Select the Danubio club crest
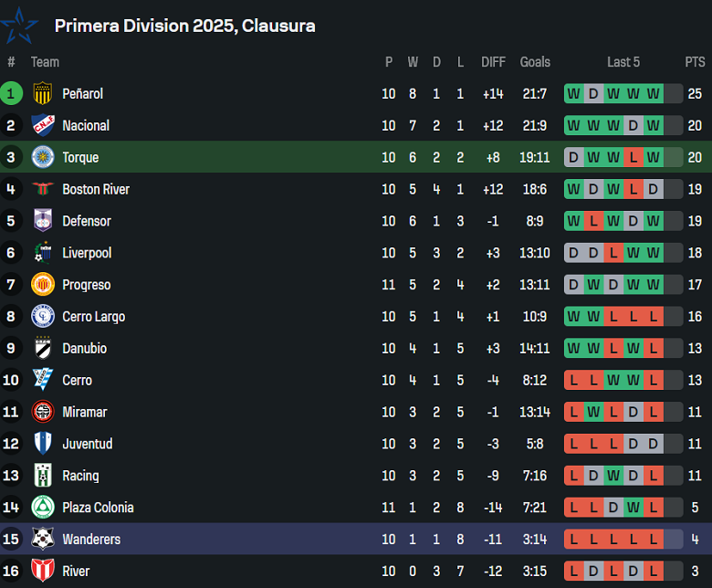The width and height of the screenshot is (712, 588). click(x=43, y=349)
